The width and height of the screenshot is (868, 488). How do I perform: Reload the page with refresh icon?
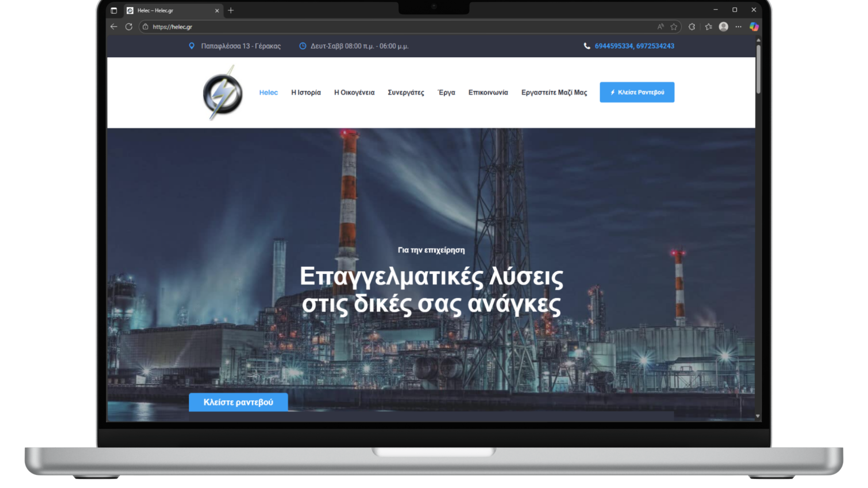click(129, 27)
